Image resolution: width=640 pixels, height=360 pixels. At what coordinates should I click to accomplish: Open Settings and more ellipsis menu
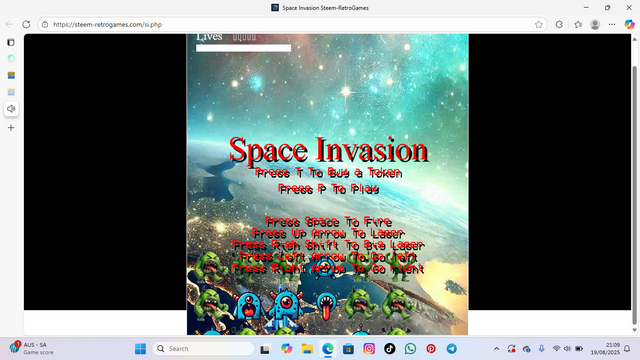point(611,24)
